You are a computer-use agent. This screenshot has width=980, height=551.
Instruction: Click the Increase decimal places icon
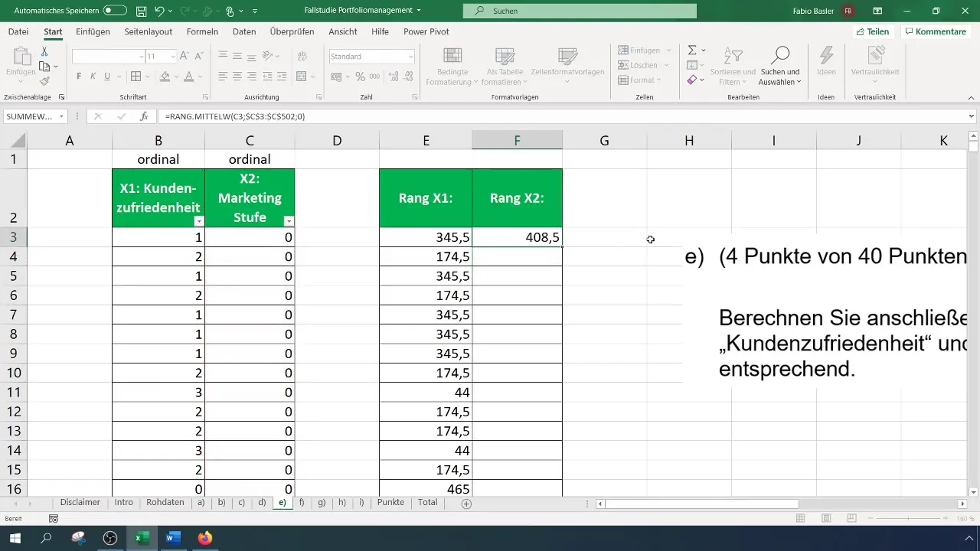click(x=394, y=77)
